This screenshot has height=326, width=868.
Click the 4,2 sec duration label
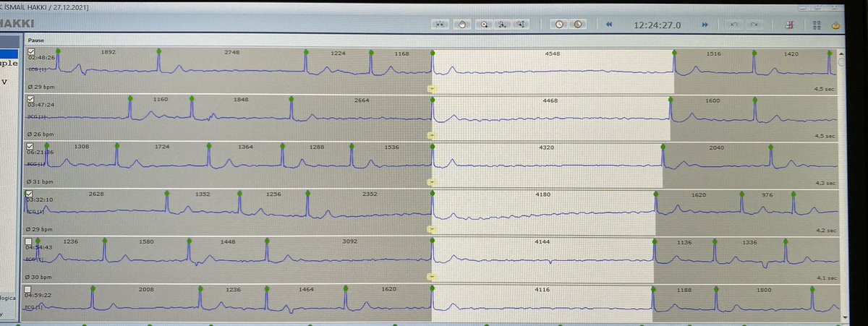tap(825, 230)
